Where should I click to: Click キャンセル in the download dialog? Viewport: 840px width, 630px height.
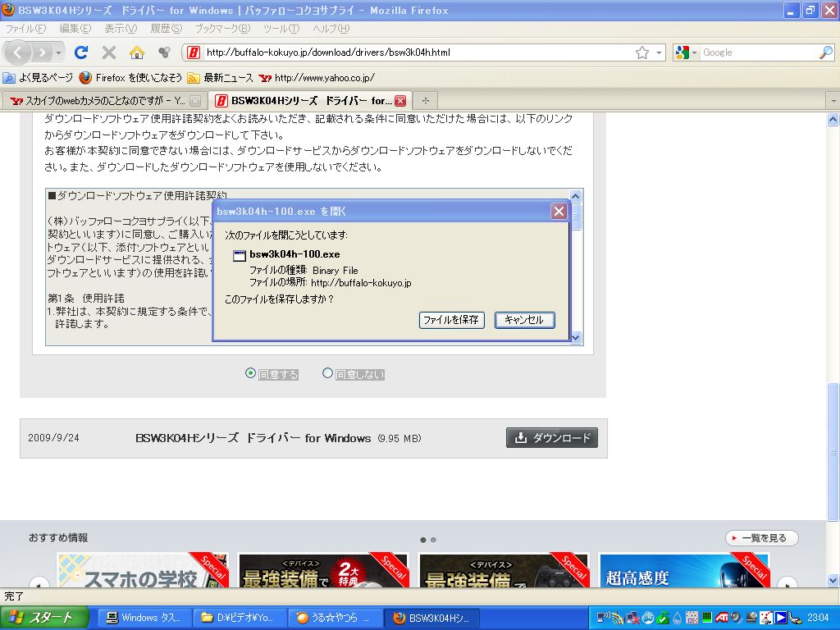(x=524, y=320)
